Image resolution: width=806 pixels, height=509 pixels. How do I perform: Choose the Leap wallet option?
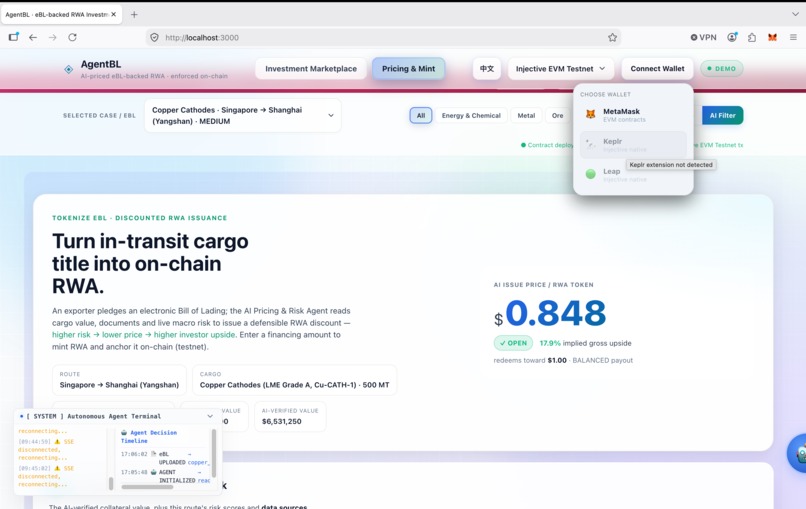(x=633, y=174)
